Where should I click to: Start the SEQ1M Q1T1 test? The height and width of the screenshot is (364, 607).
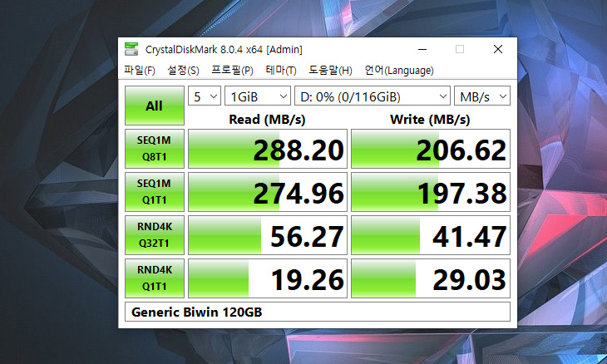click(x=155, y=192)
